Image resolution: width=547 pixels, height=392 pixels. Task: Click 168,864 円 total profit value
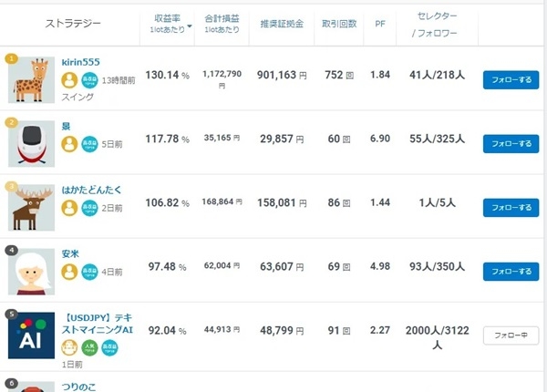222,201
